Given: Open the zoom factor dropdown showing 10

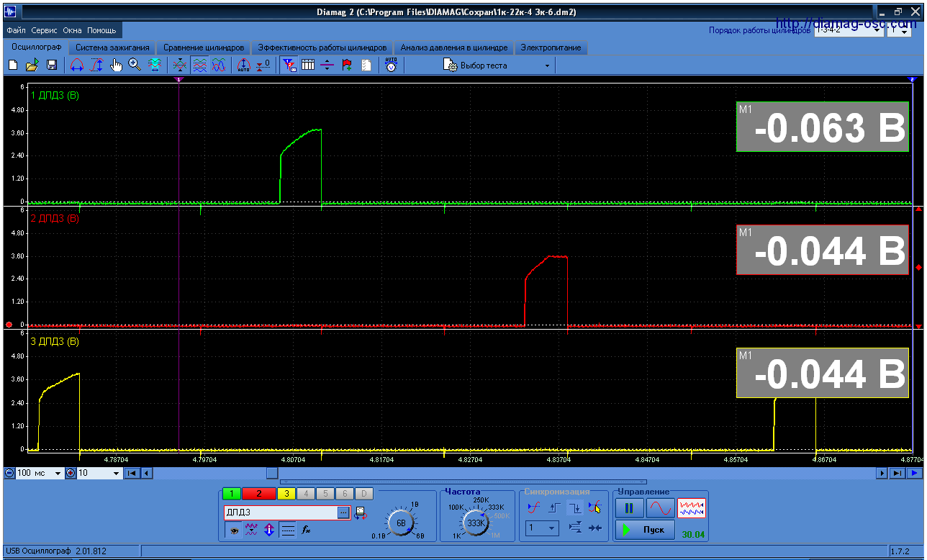Looking at the screenshot, I should (99, 473).
